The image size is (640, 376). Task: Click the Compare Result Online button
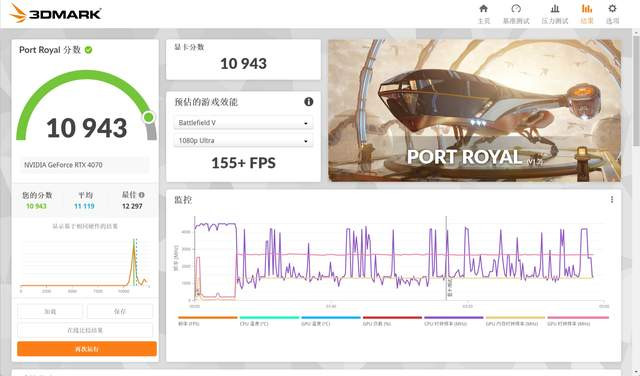pos(85,330)
